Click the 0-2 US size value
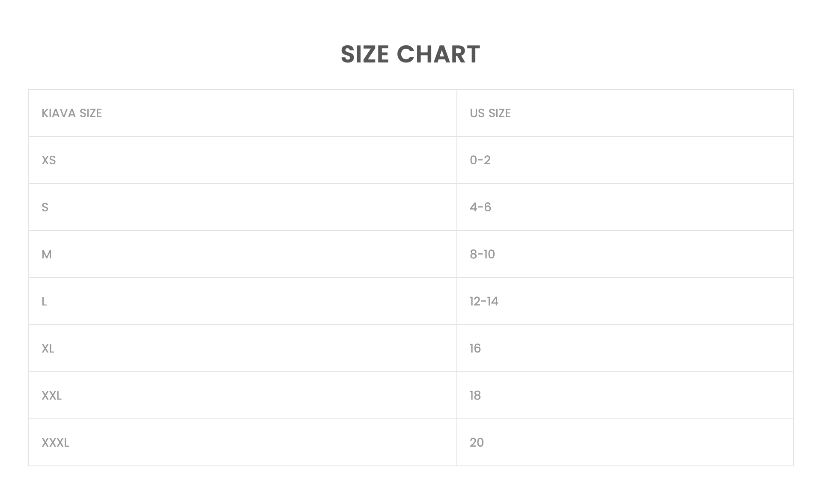 point(480,160)
